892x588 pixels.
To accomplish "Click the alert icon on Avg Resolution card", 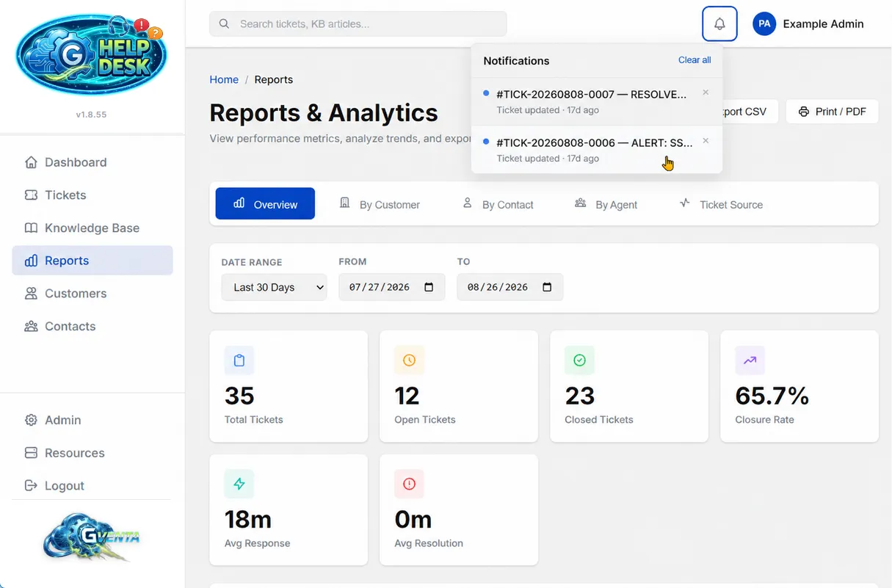I will [409, 484].
